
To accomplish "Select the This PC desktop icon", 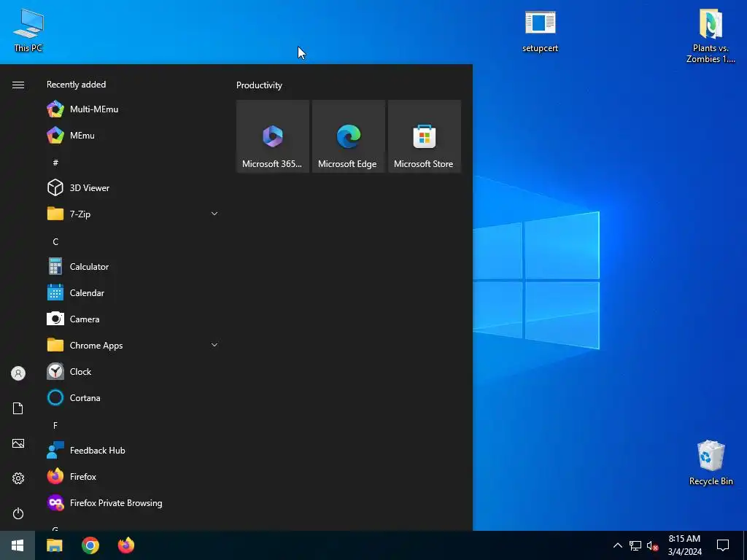I will coord(28,31).
